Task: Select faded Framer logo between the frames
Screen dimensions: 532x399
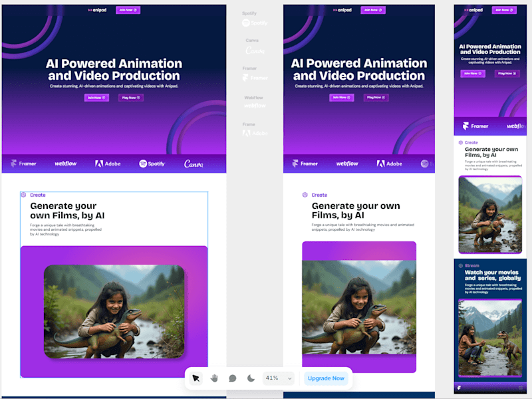Action: point(255,78)
